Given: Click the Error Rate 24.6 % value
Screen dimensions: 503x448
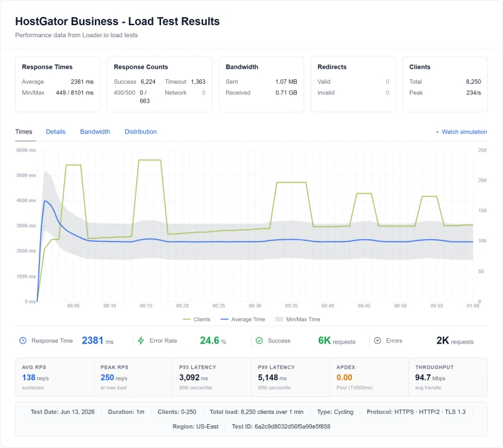Looking at the screenshot, I should (213, 340).
